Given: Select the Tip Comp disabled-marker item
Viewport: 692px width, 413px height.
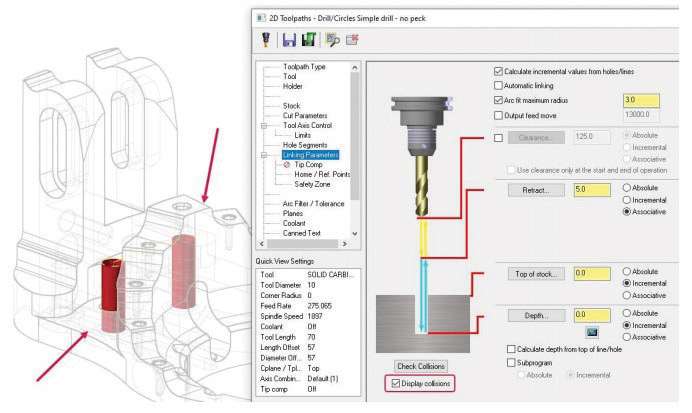Looking at the screenshot, I should click(308, 165).
